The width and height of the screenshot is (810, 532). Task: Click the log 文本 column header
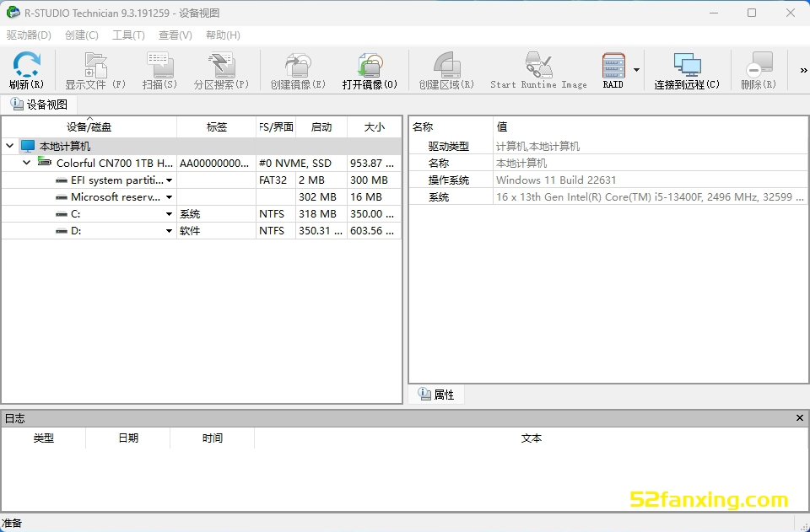click(531, 438)
